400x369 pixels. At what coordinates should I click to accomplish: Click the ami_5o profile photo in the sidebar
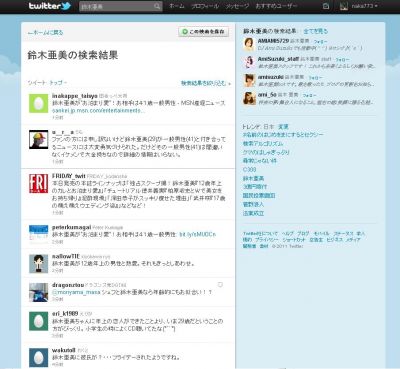tap(249, 98)
